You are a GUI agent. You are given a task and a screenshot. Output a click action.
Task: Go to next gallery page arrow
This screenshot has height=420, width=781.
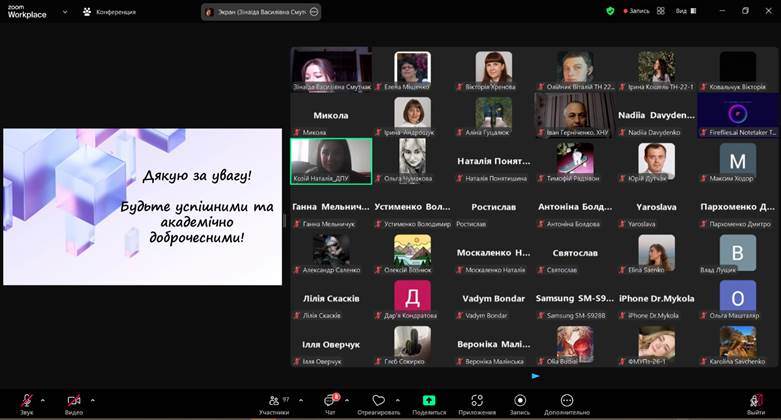pos(535,376)
